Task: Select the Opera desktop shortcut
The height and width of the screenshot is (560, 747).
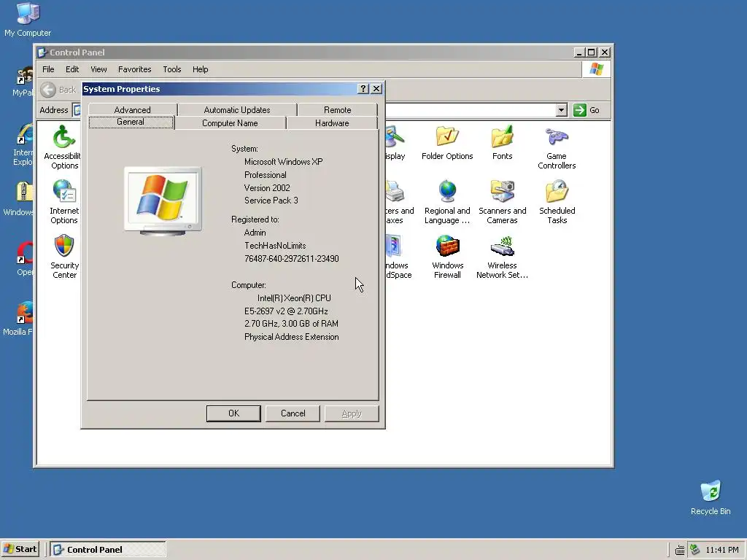Action: point(25,259)
